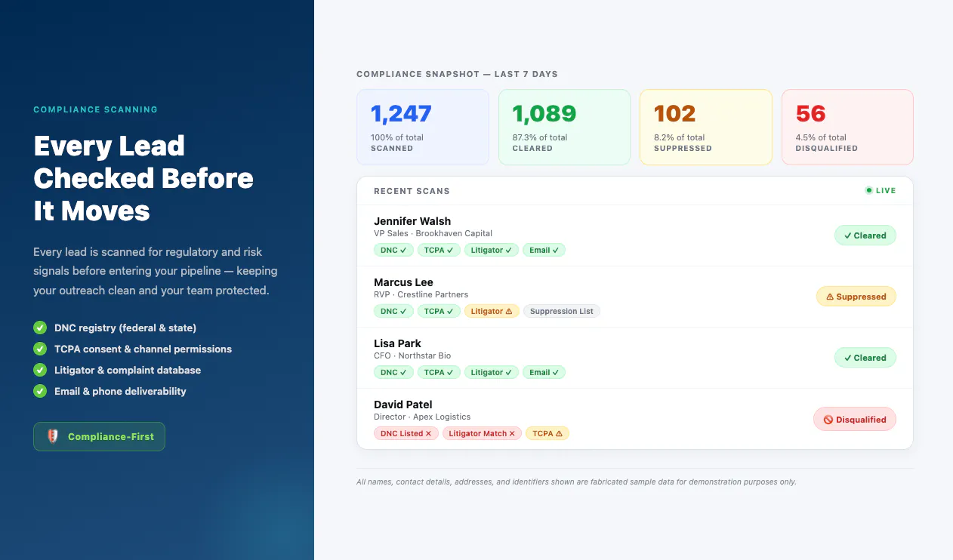Image resolution: width=953 pixels, height=560 pixels.
Task: Click the Litigator tag in Jennifer Walsh's row
Action: pos(492,250)
